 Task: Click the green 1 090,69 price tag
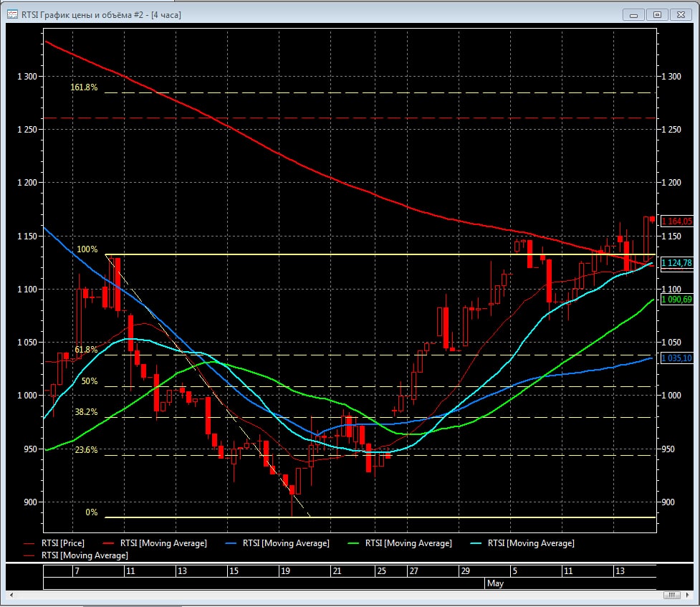tap(676, 300)
